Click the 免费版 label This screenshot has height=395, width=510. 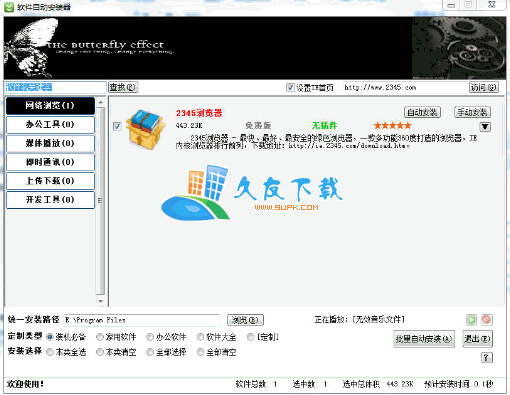(x=258, y=126)
